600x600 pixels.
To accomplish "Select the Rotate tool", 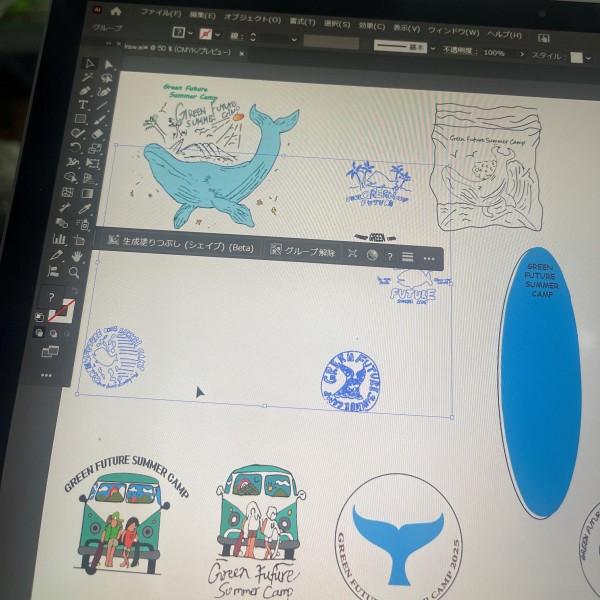I will click(75, 147).
